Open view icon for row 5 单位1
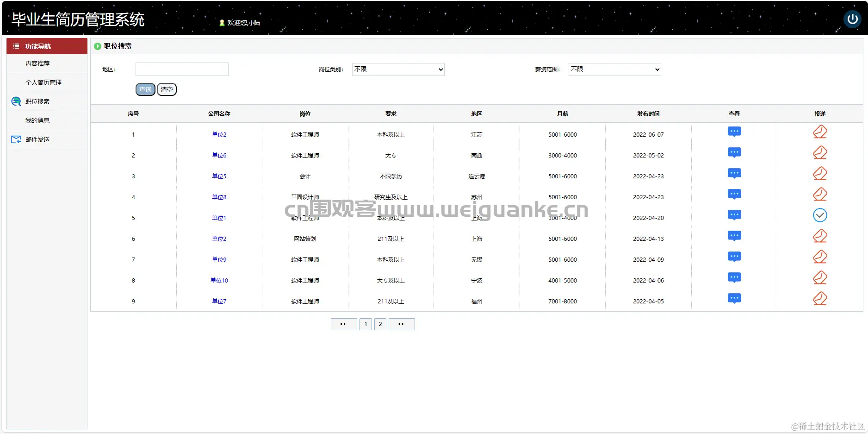 (734, 215)
